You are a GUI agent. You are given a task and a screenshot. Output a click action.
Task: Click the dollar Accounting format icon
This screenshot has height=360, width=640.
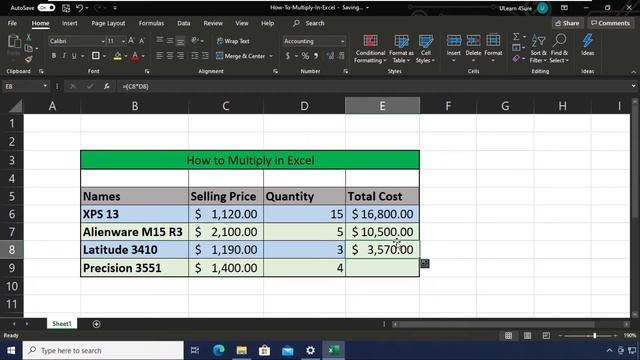point(288,56)
